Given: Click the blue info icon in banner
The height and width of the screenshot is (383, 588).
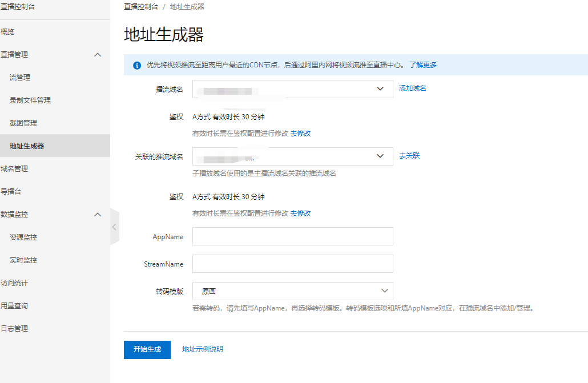Looking at the screenshot, I should pos(137,65).
